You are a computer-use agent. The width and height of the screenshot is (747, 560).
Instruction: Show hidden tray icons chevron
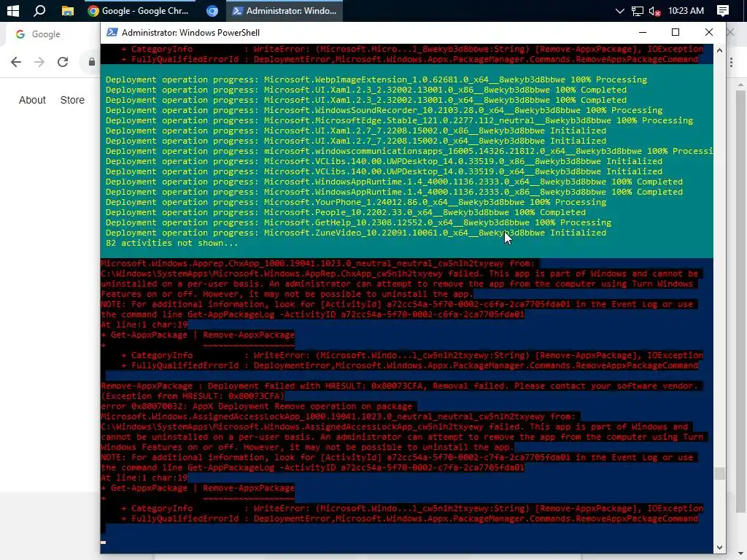(x=619, y=10)
